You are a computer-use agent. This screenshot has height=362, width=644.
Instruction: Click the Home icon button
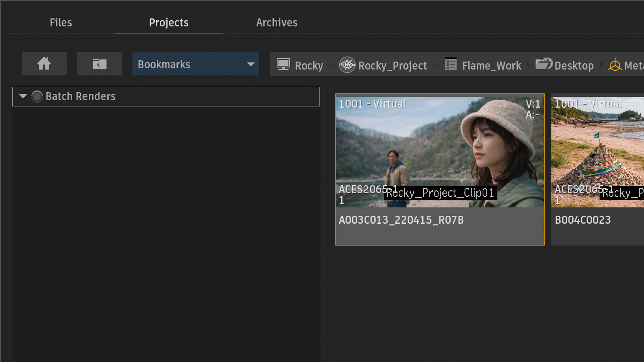click(44, 64)
